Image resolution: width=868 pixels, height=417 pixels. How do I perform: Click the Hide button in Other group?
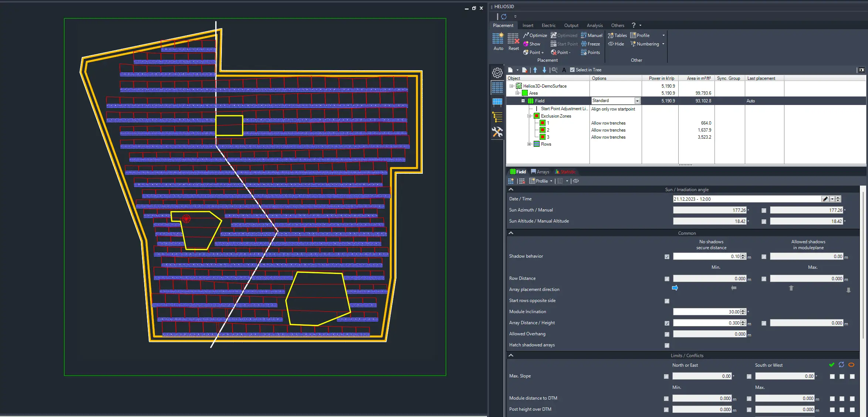click(x=616, y=44)
